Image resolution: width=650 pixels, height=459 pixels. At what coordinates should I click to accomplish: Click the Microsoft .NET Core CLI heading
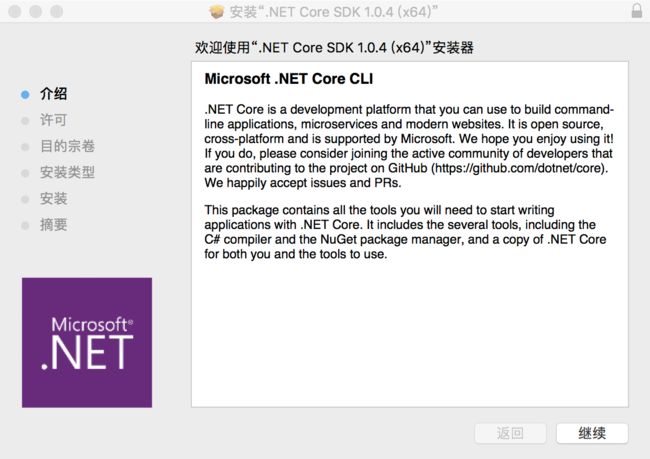tap(289, 79)
